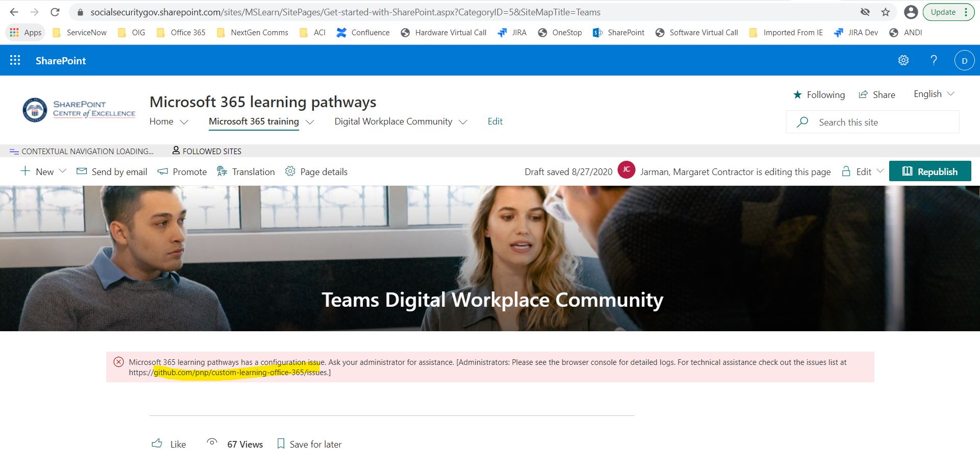Select the Home navigation item

pyautogui.click(x=161, y=121)
